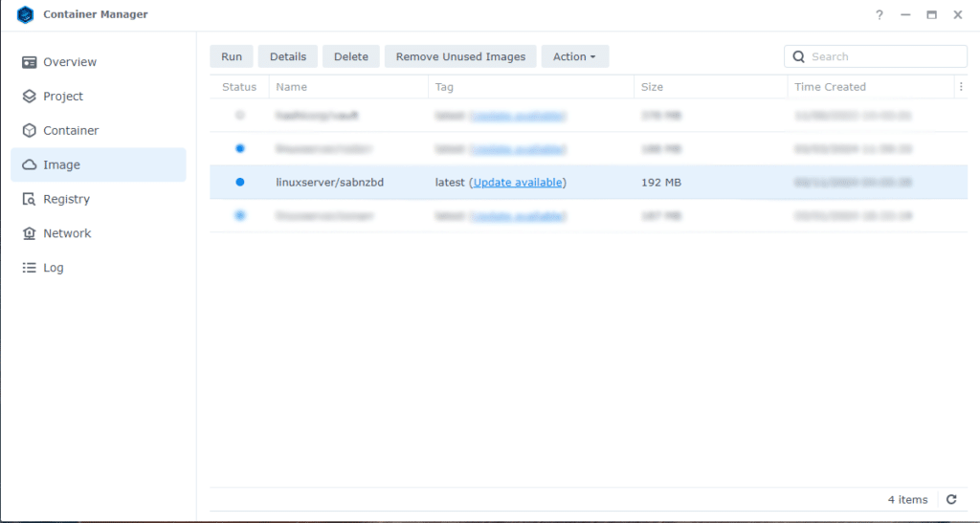Select the Container cube icon
Viewport: 980px width, 523px height.
tap(29, 131)
